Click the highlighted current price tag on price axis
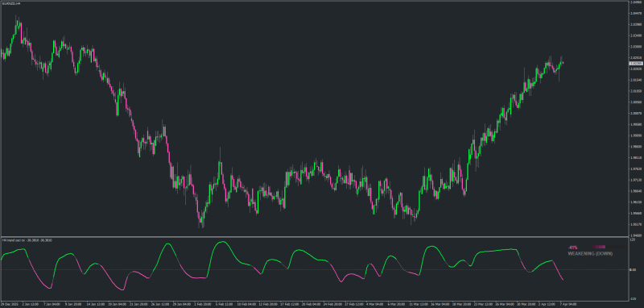 click(635, 64)
